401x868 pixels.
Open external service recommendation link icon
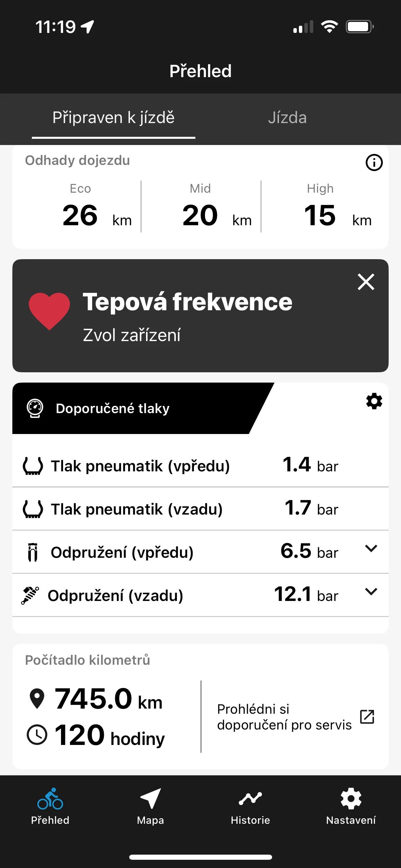pos(367,717)
